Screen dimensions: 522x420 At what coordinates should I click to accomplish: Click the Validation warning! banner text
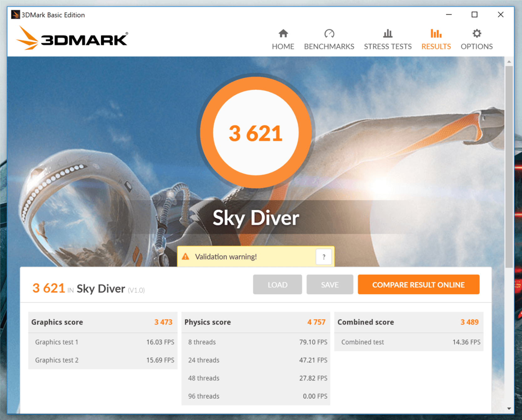[x=226, y=257]
